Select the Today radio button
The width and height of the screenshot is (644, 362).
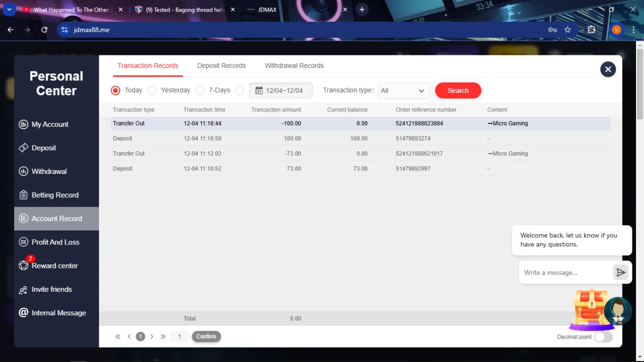tap(116, 90)
